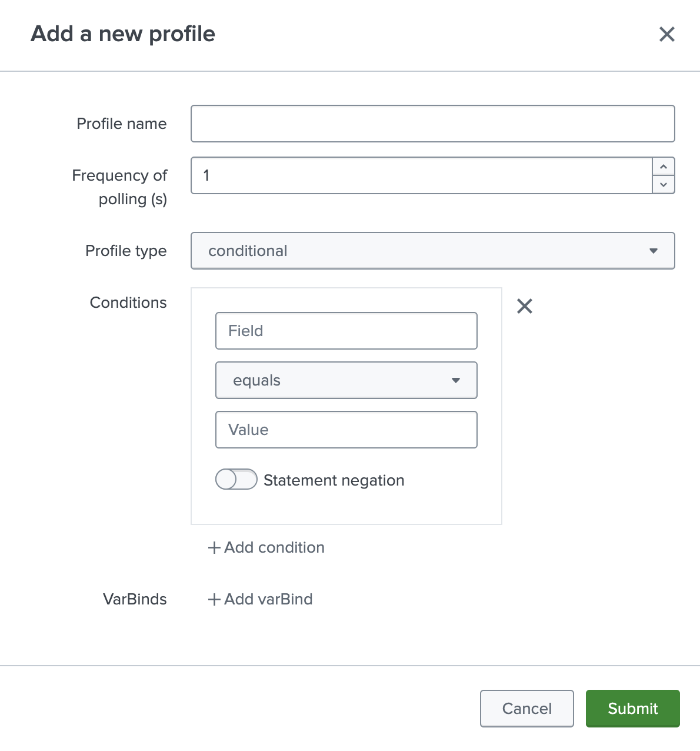Click the Profile name input field
The height and width of the screenshot is (751, 700).
pyautogui.click(x=432, y=124)
